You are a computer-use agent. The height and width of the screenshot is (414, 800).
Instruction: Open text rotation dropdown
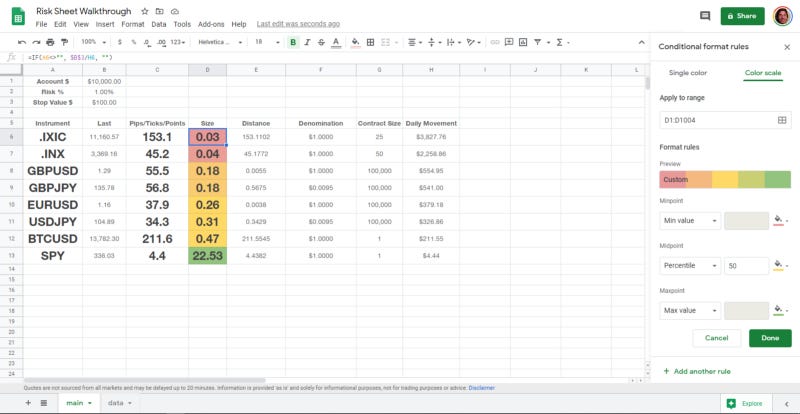[x=472, y=42]
